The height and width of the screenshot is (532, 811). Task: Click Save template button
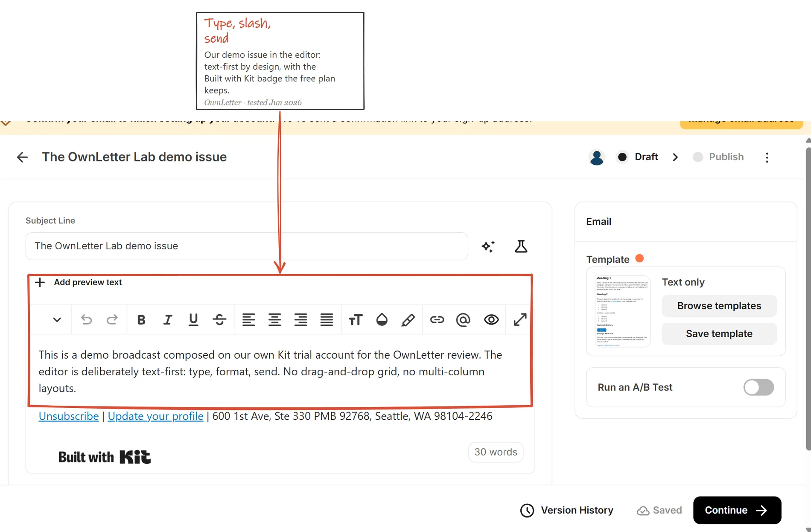(x=719, y=334)
